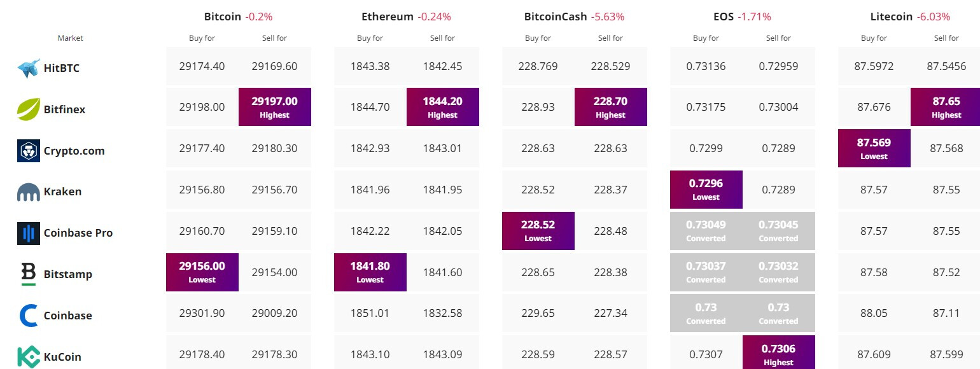This screenshot has height=369, width=980.
Task: Click the Bitfinex green leaf logo
Action: (x=29, y=109)
